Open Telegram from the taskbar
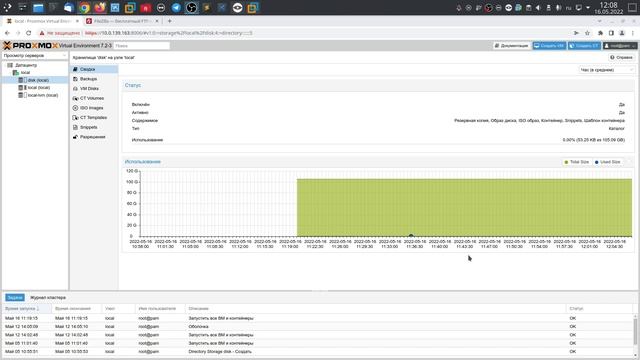 [176, 7]
